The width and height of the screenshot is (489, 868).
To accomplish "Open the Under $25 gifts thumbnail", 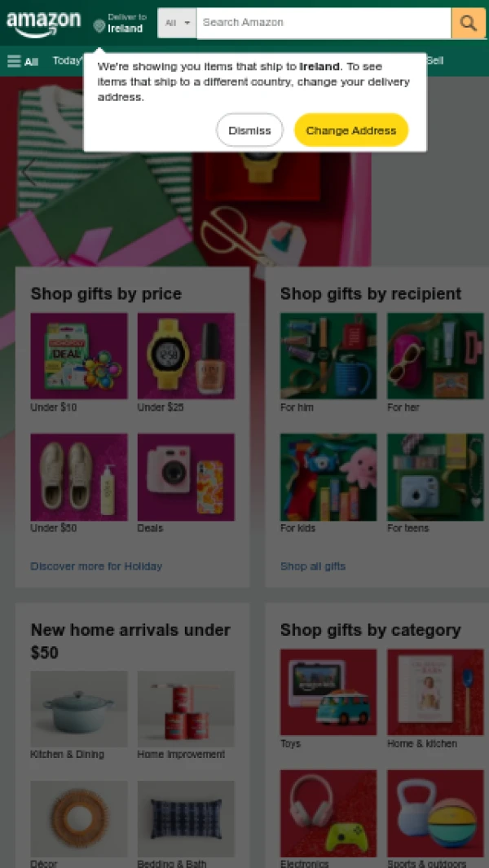I will pos(186,356).
